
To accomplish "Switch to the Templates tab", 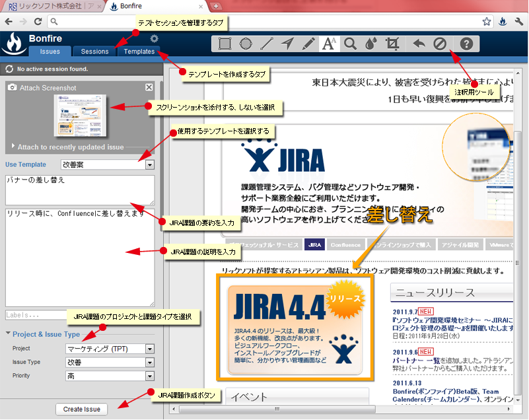I will (139, 52).
